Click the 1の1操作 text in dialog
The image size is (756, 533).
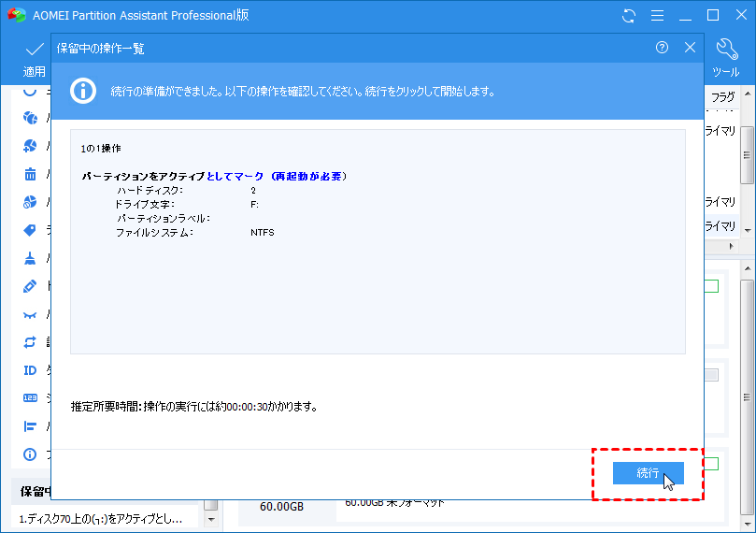pyautogui.click(x=101, y=149)
